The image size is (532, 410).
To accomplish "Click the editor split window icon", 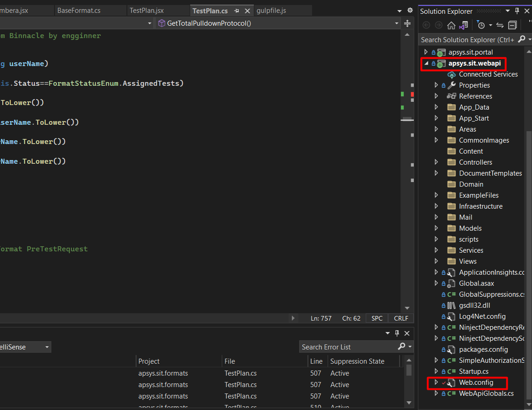I will click(x=407, y=23).
